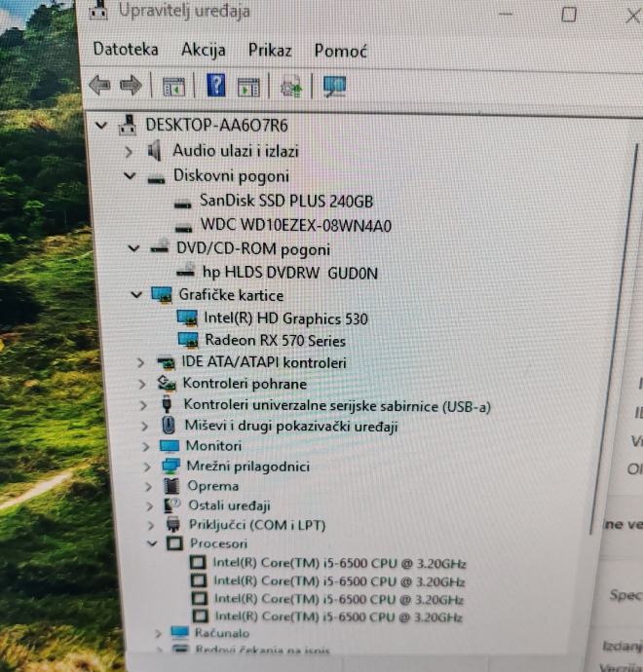This screenshot has width=643, height=672.
Task: Click the Forward arrow toolbar icon
Action: 131,86
